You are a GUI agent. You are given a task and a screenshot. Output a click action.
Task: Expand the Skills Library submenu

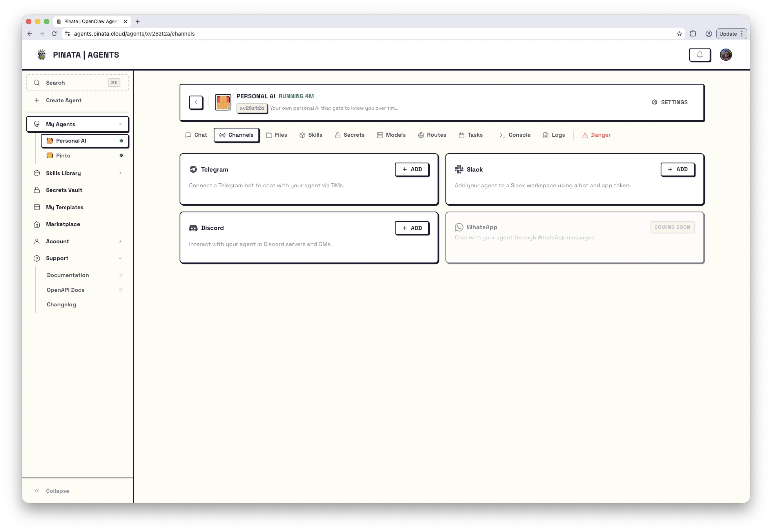(120, 173)
